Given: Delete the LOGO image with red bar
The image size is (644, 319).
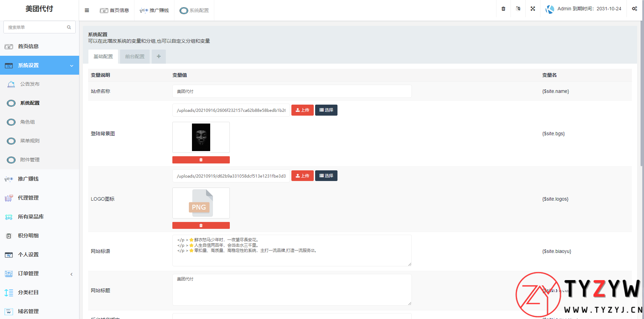Looking at the screenshot, I should pos(201,225).
